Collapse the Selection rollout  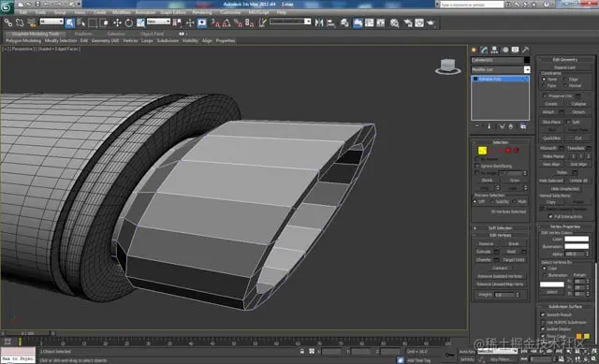click(x=501, y=142)
